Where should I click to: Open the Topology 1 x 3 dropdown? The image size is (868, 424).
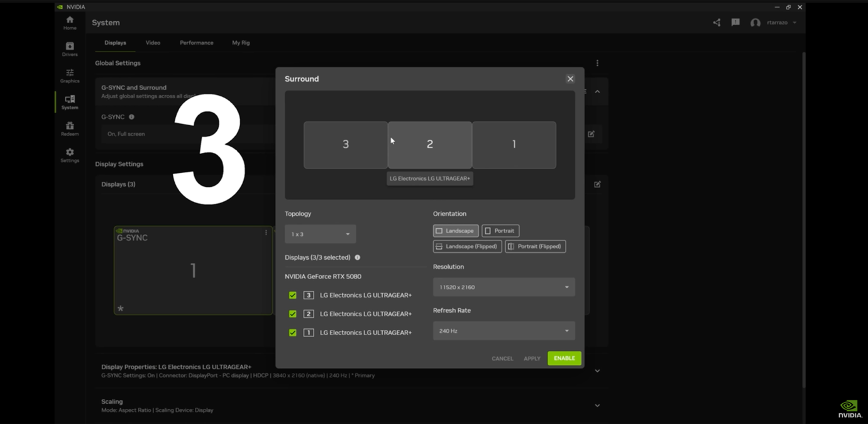[x=320, y=234]
